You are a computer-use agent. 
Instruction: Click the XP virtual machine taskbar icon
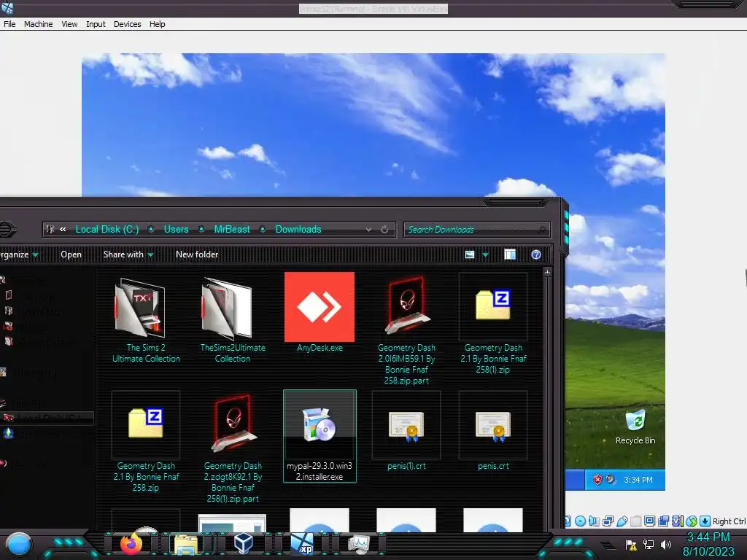[x=303, y=543]
